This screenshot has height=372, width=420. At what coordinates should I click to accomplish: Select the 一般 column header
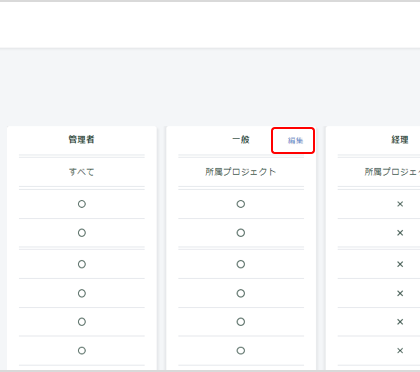coord(241,139)
